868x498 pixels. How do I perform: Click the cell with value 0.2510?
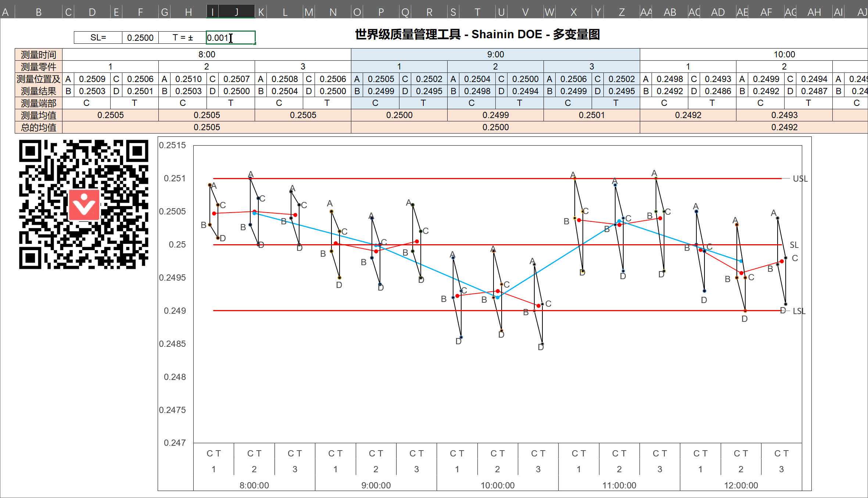189,79
